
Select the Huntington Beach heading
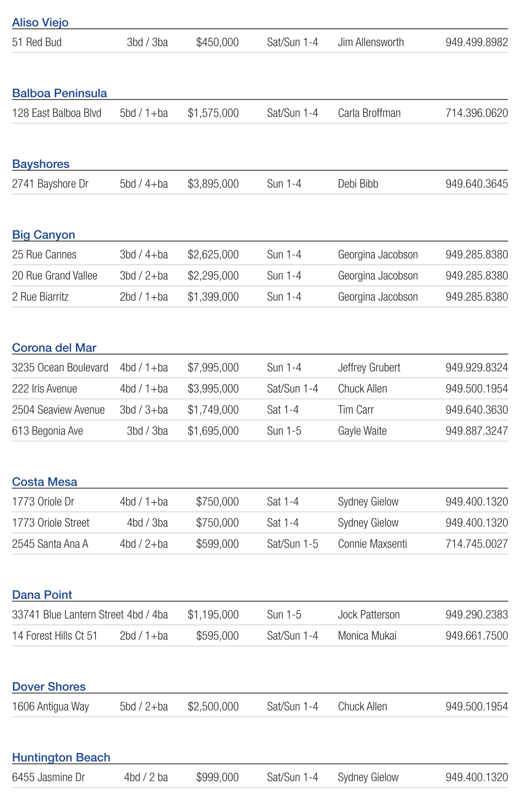(61, 758)
